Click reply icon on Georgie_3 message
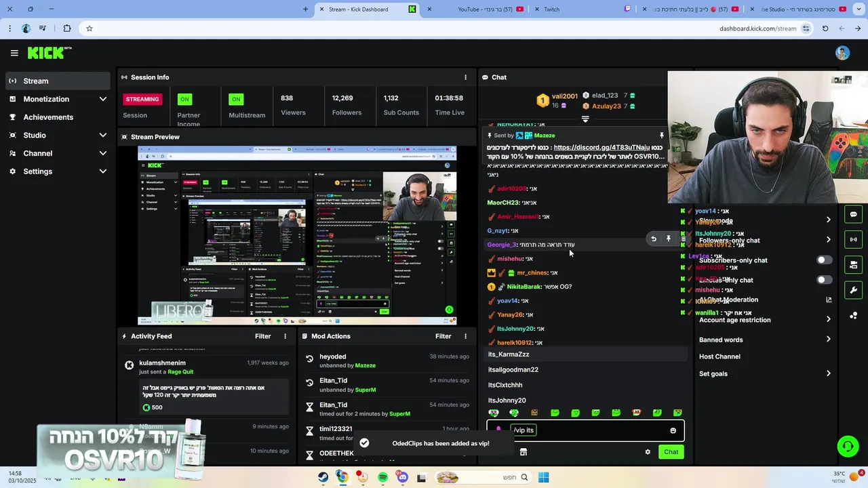 point(653,239)
